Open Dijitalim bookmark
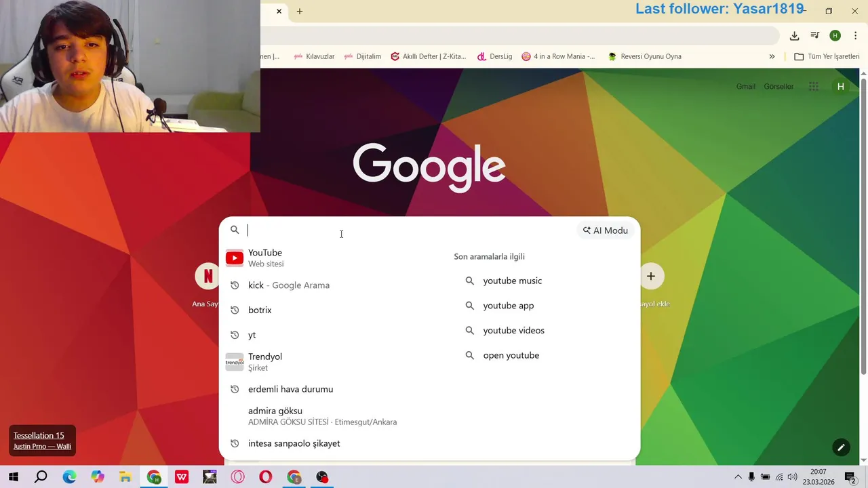868x488 pixels. click(x=363, y=56)
